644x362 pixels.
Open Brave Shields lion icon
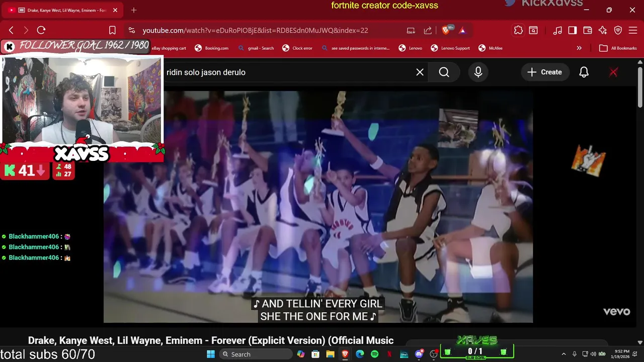click(446, 30)
